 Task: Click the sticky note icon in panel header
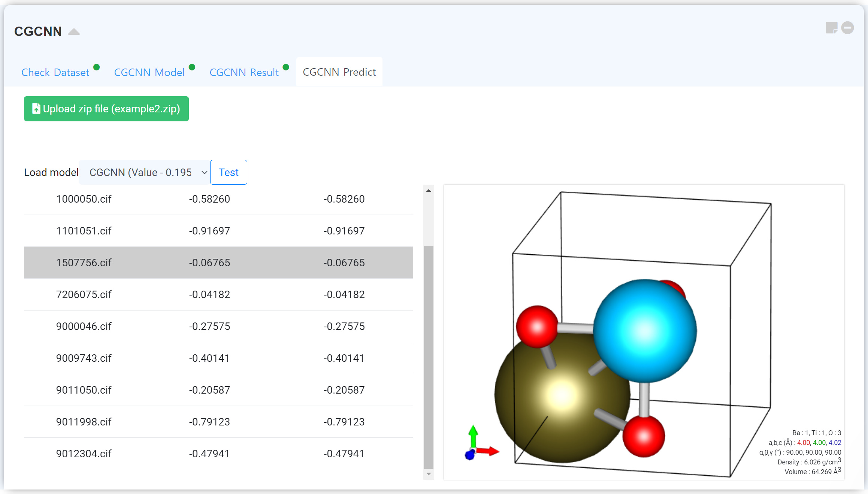(831, 28)
